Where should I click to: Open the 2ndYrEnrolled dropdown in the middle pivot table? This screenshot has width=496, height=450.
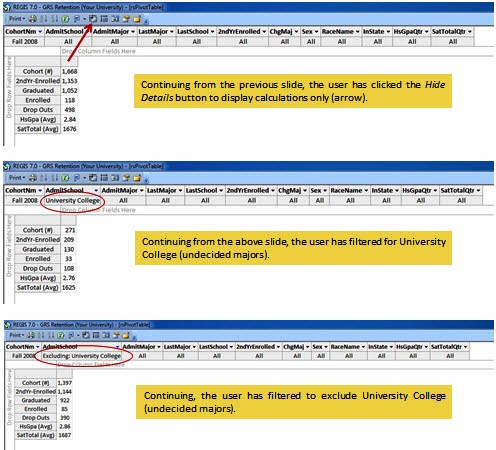(x=273, y=190)
